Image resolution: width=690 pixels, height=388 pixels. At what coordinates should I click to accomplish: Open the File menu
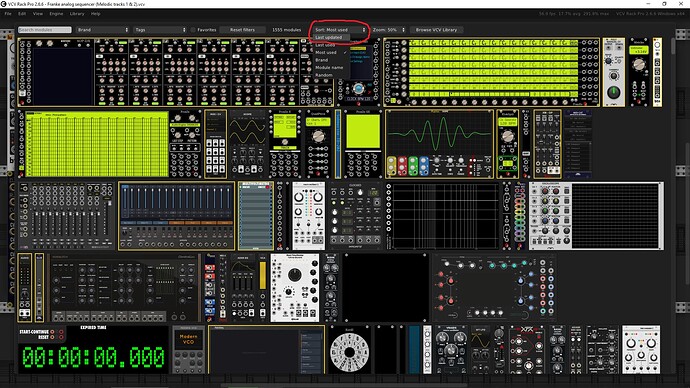[8, 14]
